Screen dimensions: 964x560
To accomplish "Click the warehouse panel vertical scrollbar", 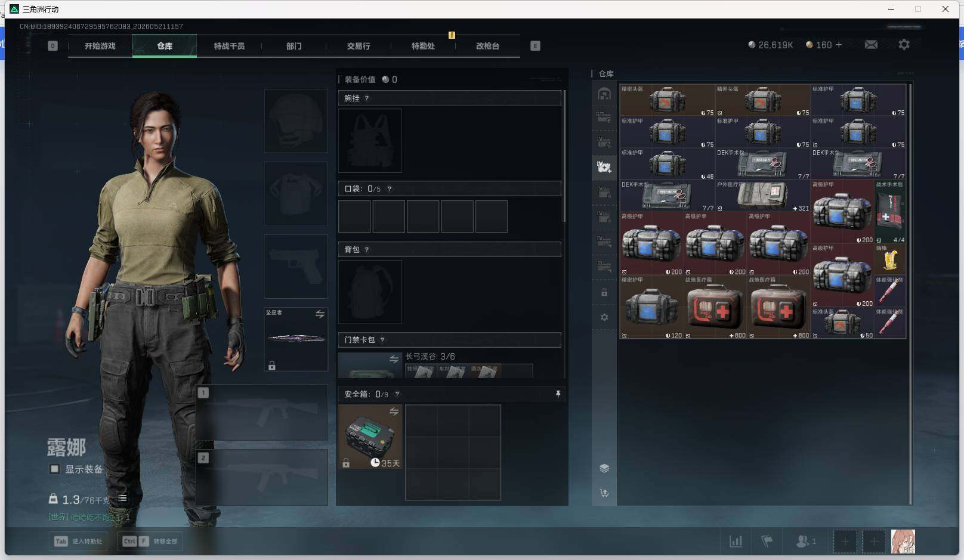I will pyautogui.click(x=910, y=294).
